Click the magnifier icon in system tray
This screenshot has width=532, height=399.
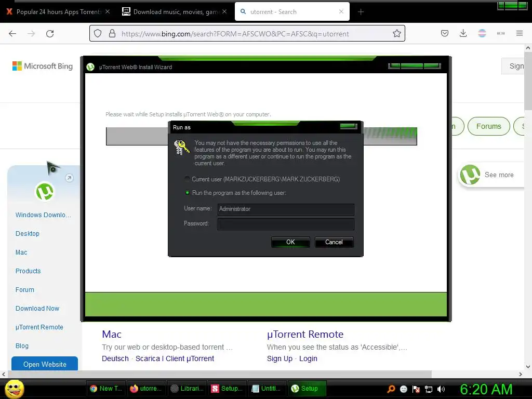tap(391, 389)
